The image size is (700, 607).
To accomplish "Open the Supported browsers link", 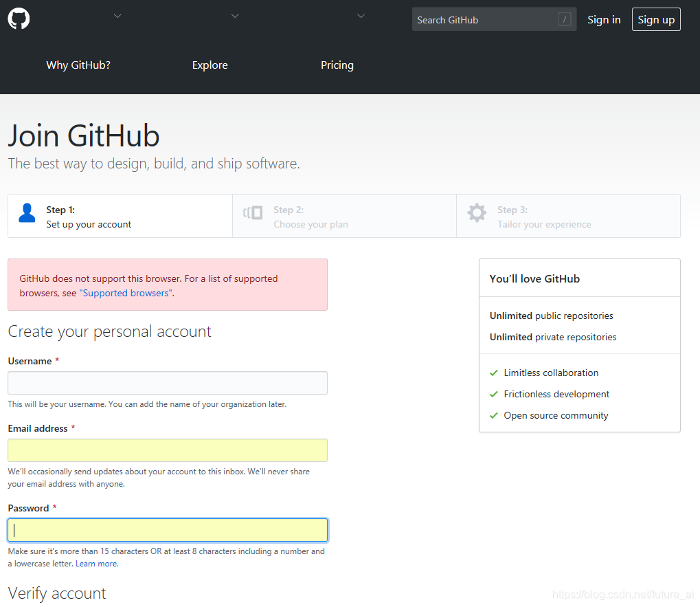I will 126,294.
